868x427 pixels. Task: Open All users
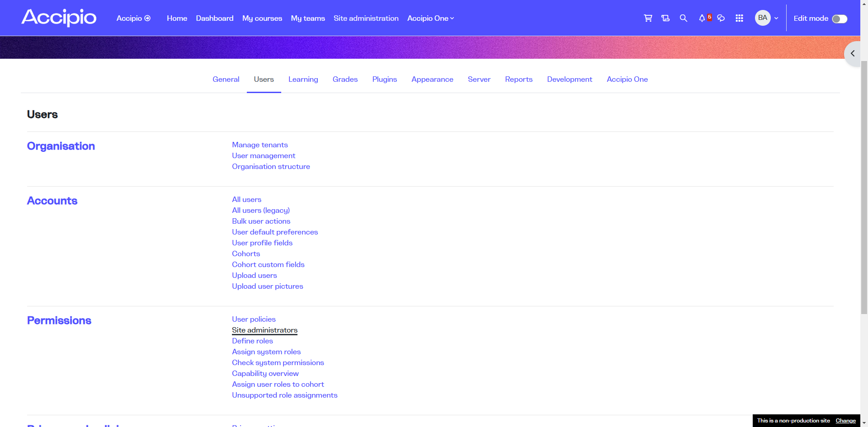tap(247, 199)
